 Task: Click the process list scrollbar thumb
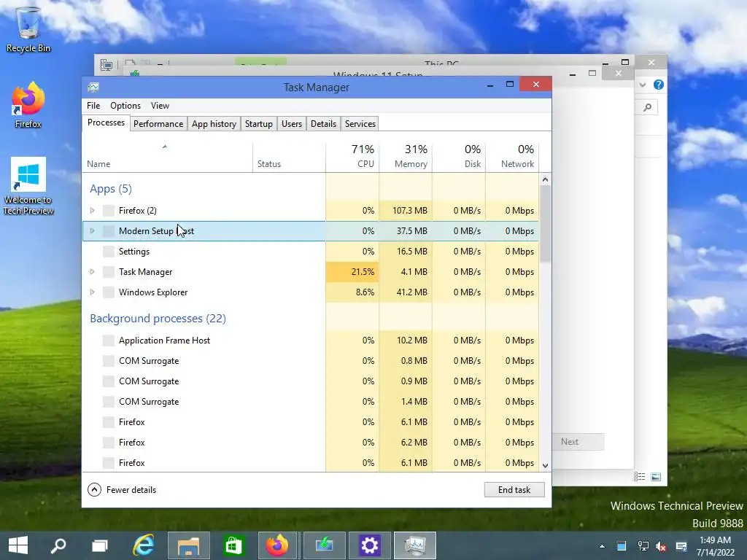545,224
